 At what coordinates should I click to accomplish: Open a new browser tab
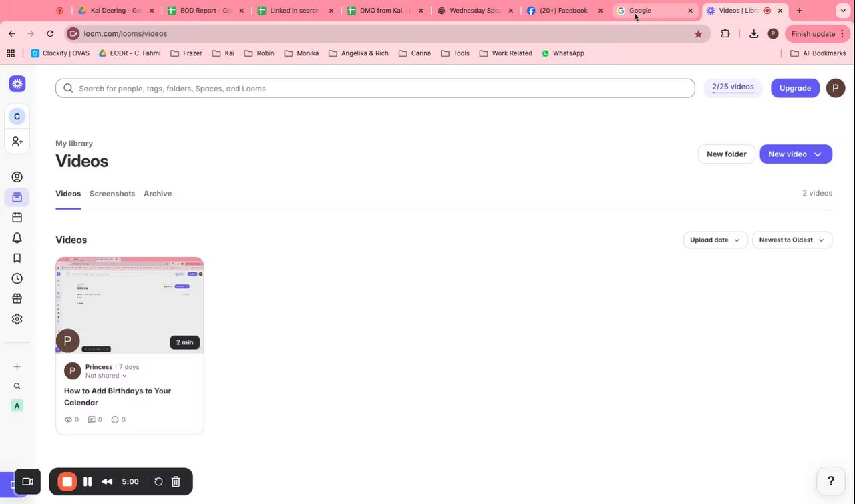click(x=799, y=11)
